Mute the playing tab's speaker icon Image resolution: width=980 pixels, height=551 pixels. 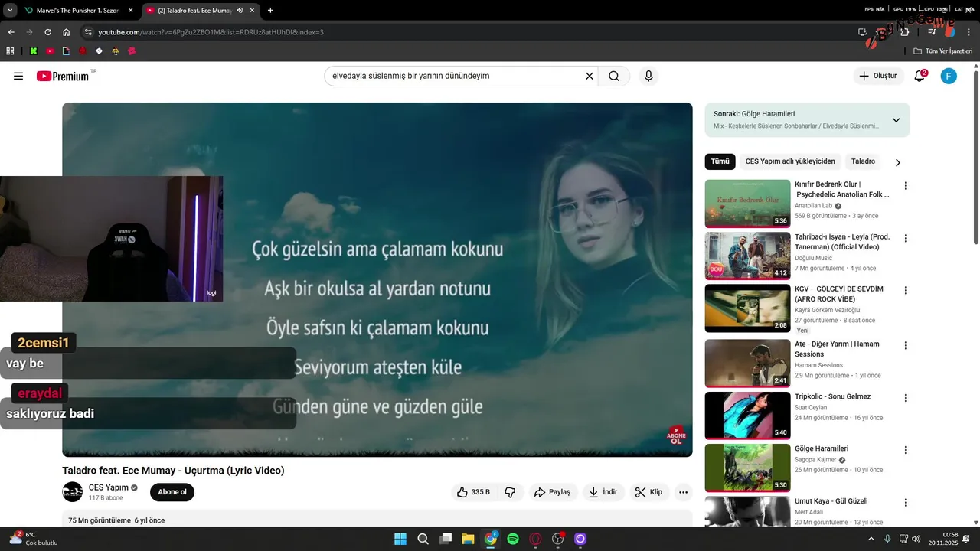240,11
